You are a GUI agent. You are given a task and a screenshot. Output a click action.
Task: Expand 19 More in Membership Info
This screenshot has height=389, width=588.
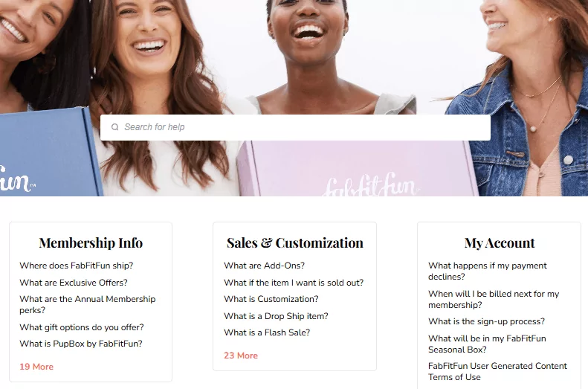[x=36, y=367]
